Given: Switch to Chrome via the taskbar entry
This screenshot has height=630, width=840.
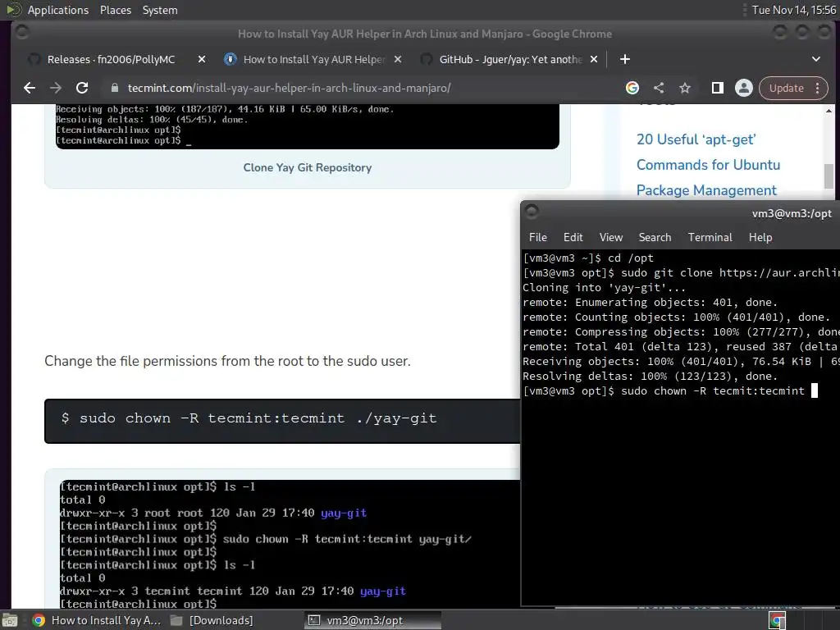Looking at the screenshot, I should point(97,620).
